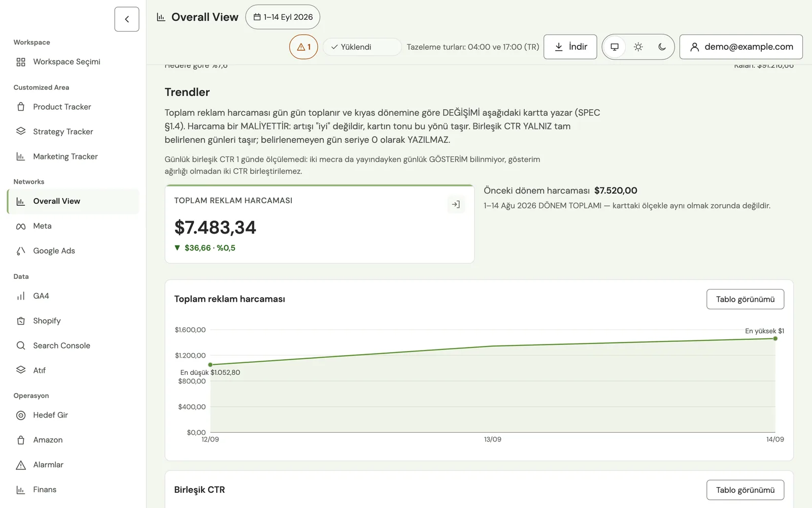Collapse the sidebar with the chevron button

[x=127, y=19]
